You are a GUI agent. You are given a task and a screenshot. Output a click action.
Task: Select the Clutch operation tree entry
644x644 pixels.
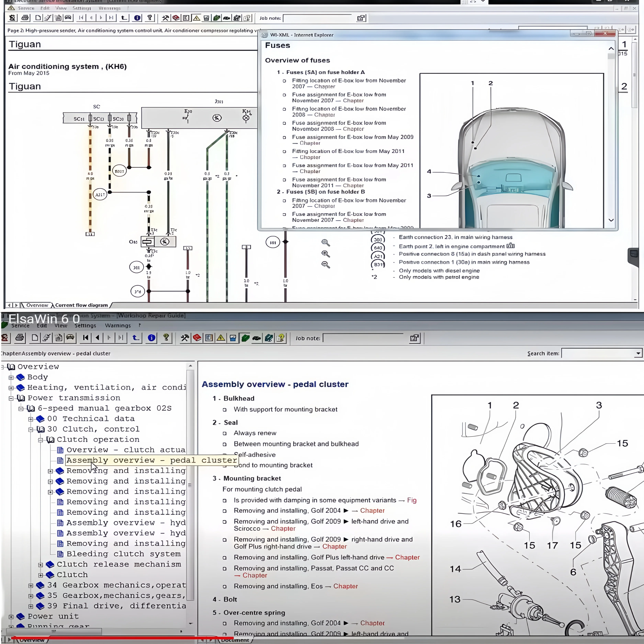coord(98,440)
